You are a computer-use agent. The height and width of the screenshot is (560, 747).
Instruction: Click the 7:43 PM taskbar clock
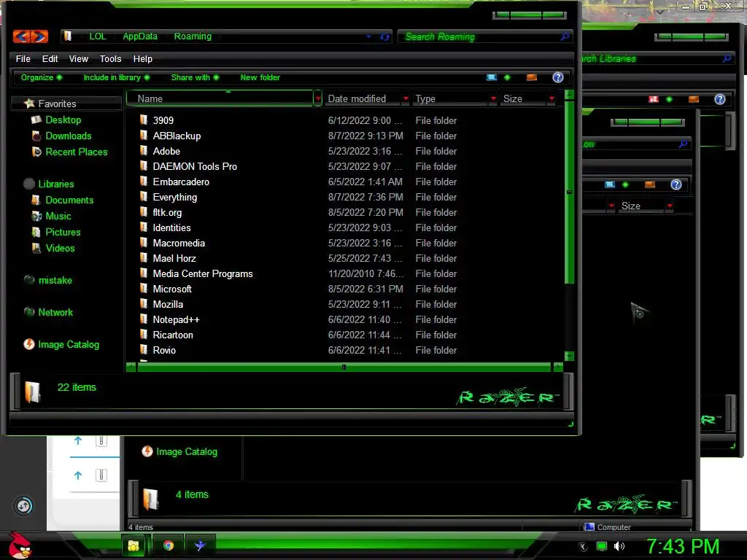click(x=683, y=546)
